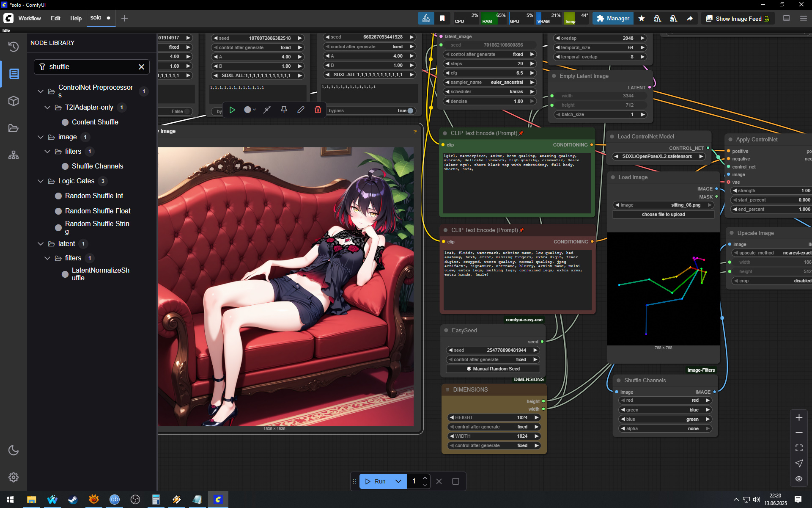Open the model library cube icon

14,101
